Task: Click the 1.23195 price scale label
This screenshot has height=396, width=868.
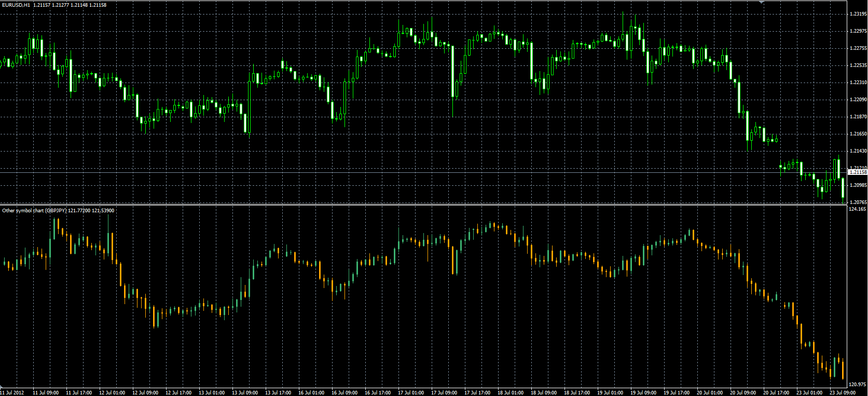Action: click(858, 14)
